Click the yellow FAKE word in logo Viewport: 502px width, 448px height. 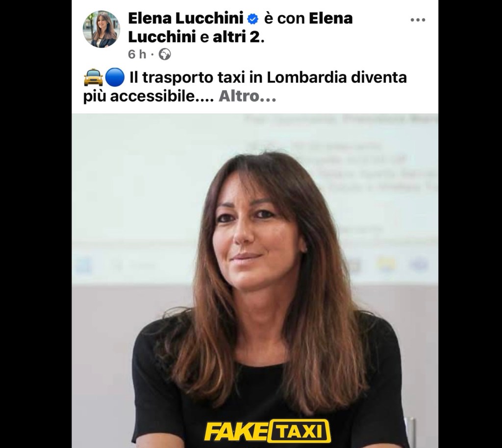[x=235, y=431]
